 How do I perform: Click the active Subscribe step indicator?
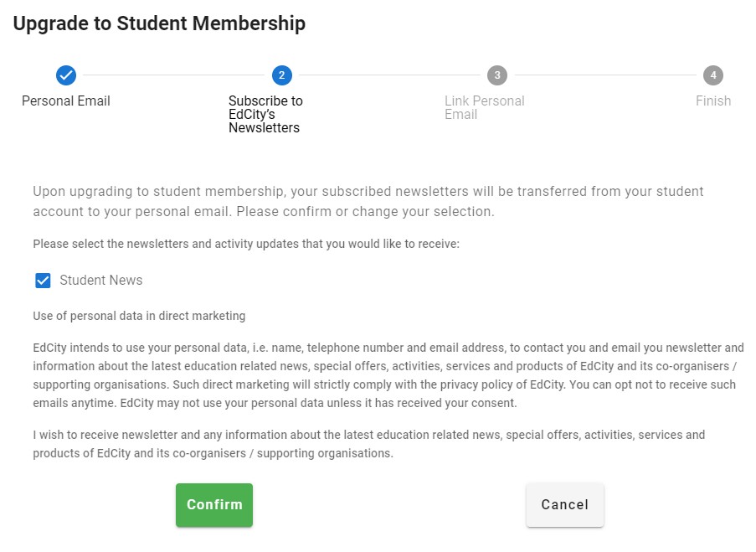(x=281, y=75)
